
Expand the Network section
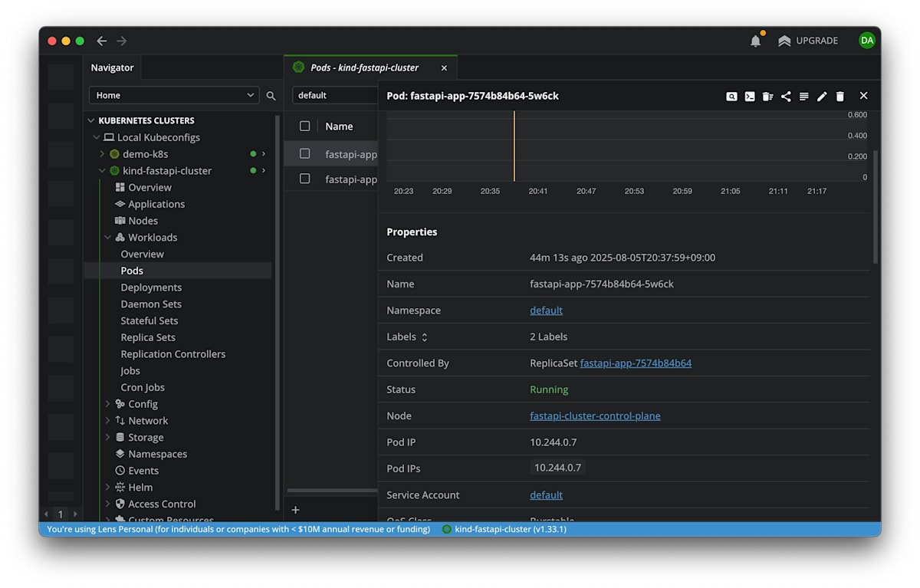[x=107, y=421]
